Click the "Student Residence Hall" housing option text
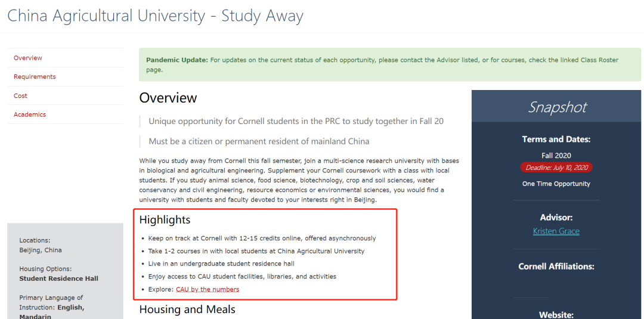The width and height of the screenshot is (644, 319). [x=58, y=278]
